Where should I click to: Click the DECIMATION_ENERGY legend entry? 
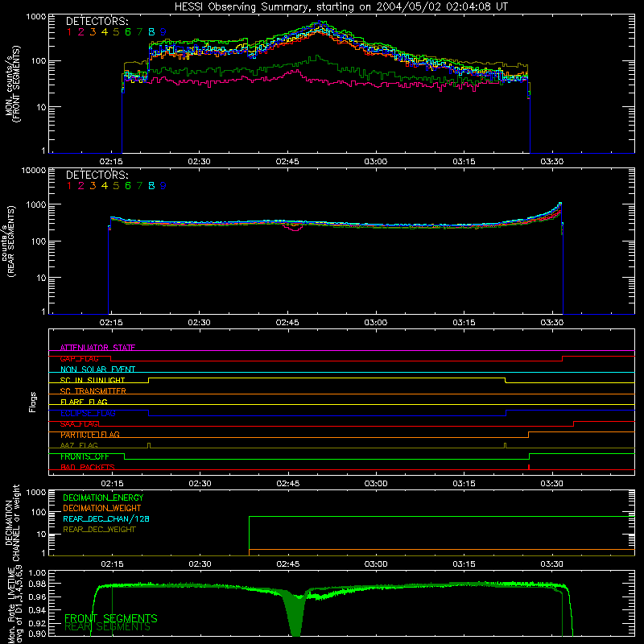[x=103, y=497]
